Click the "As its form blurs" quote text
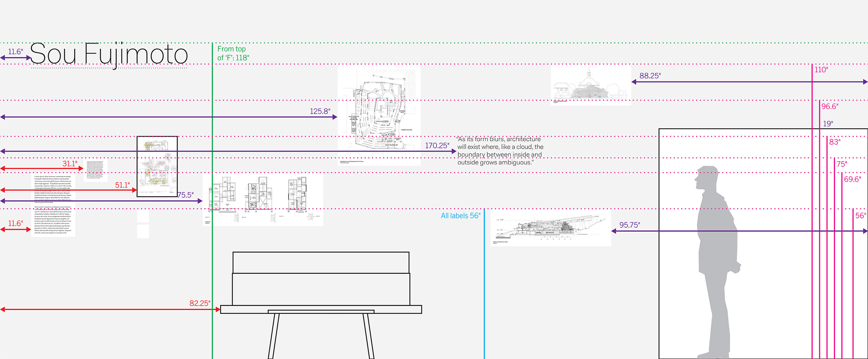 click(500, 151)
